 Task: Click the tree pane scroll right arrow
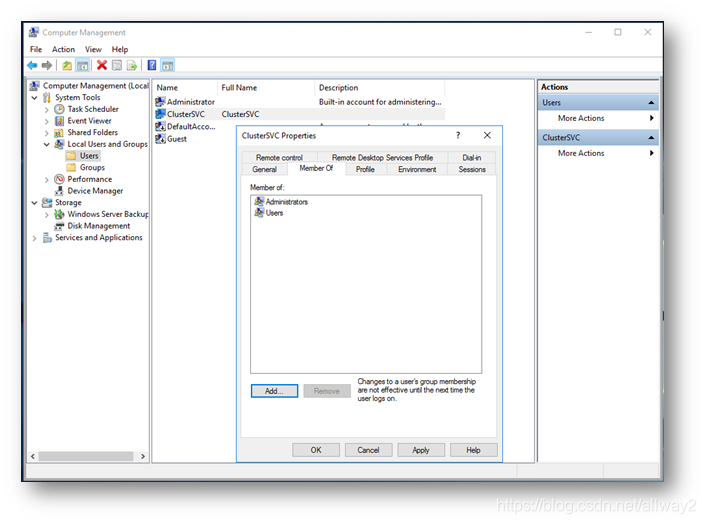click(143, 456)
